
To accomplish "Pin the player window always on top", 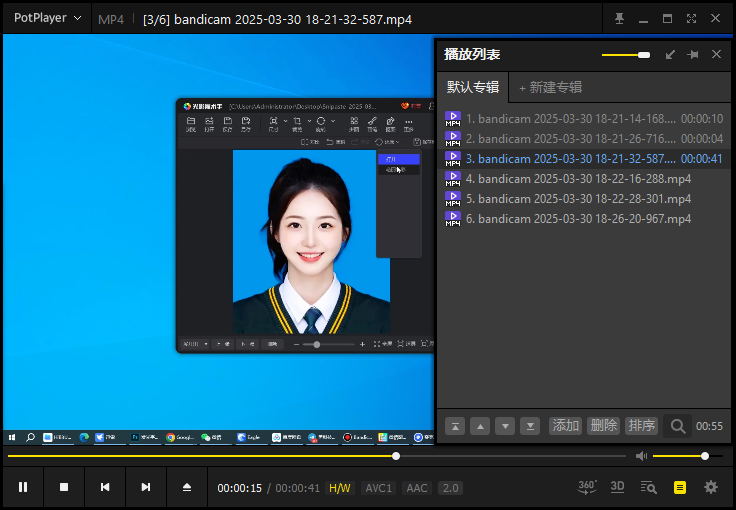I will tap(620, 19).
